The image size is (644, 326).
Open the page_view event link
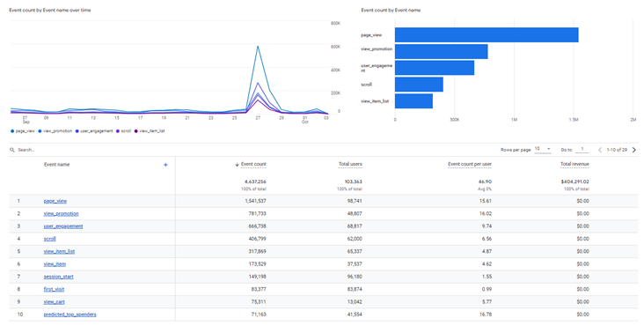click(55, 201)
